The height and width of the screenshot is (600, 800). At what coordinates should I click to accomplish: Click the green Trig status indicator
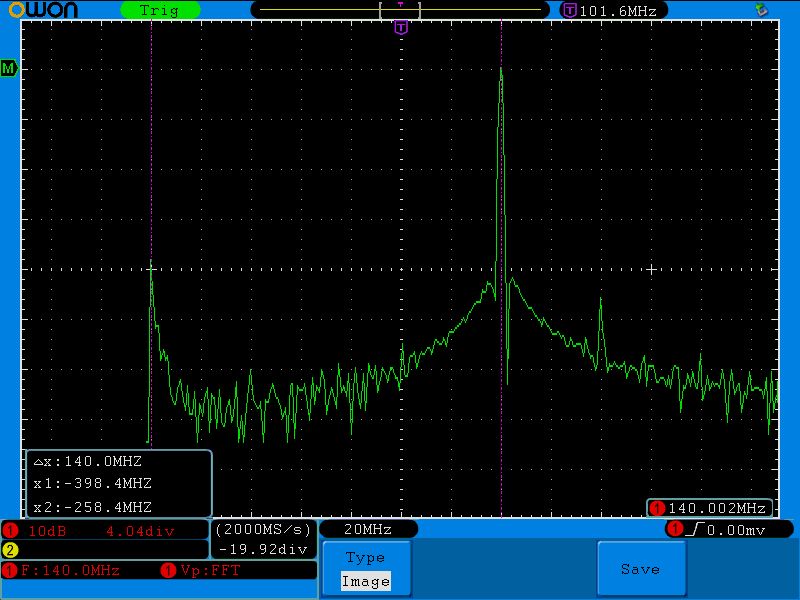160,10
